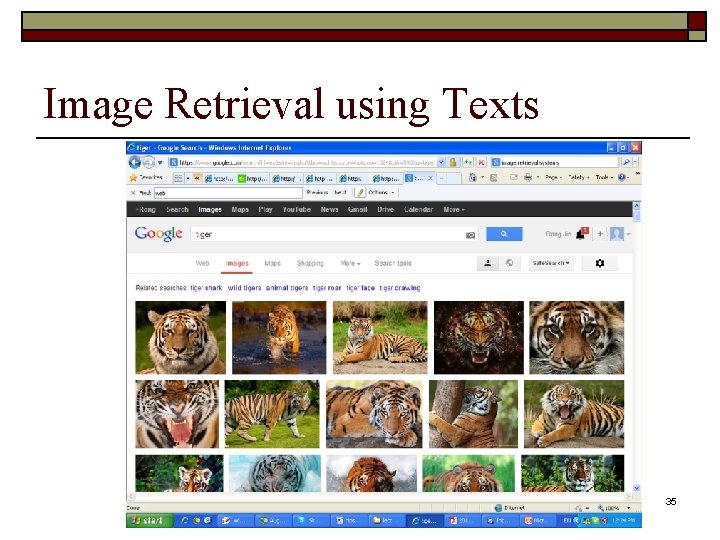Click the plus Share icon near profile

600,234
